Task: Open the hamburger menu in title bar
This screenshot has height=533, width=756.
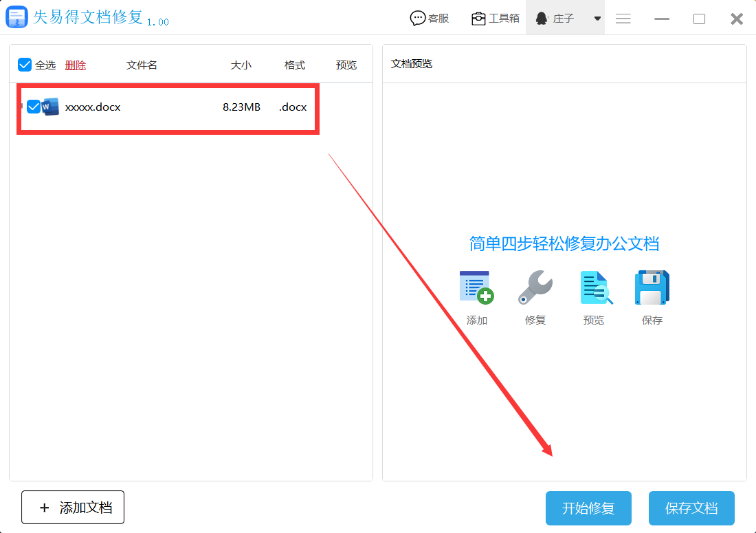Action: [623, 19]
